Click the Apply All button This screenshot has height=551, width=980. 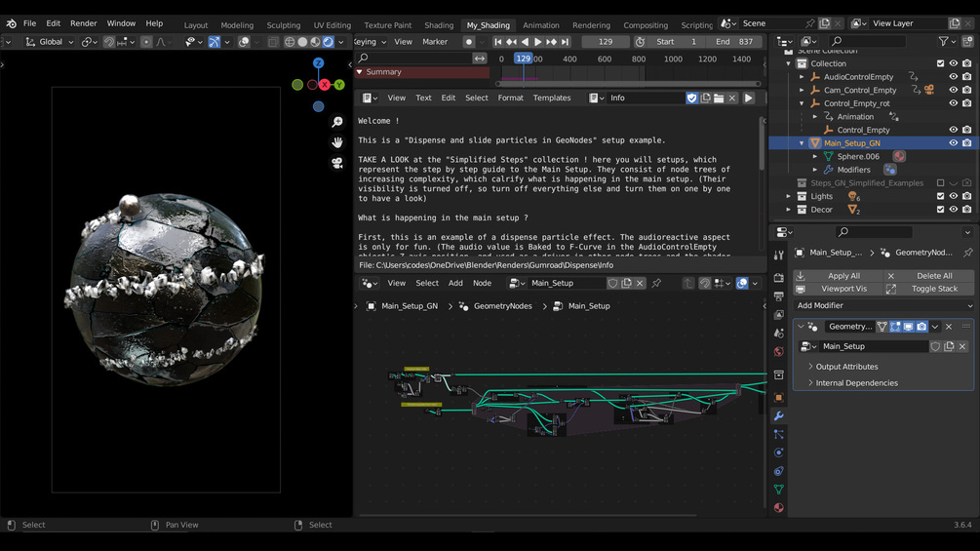click(x=843, y=276)
